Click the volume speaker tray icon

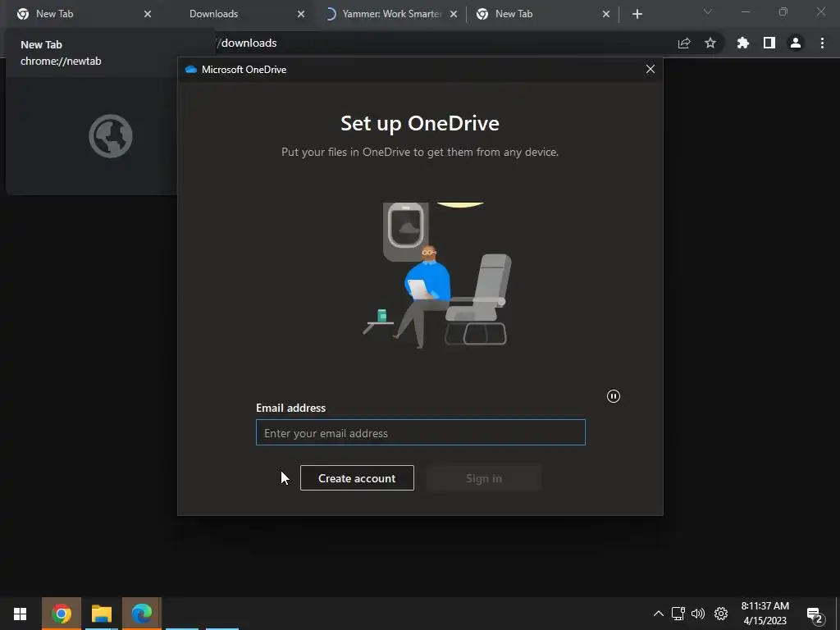[x=698, y=614]
